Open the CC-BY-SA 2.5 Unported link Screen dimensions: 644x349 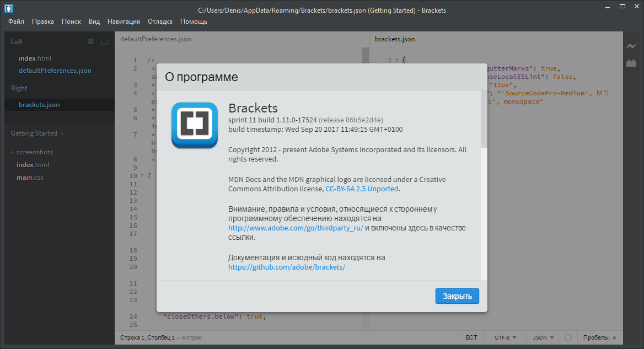pos(362,189)
